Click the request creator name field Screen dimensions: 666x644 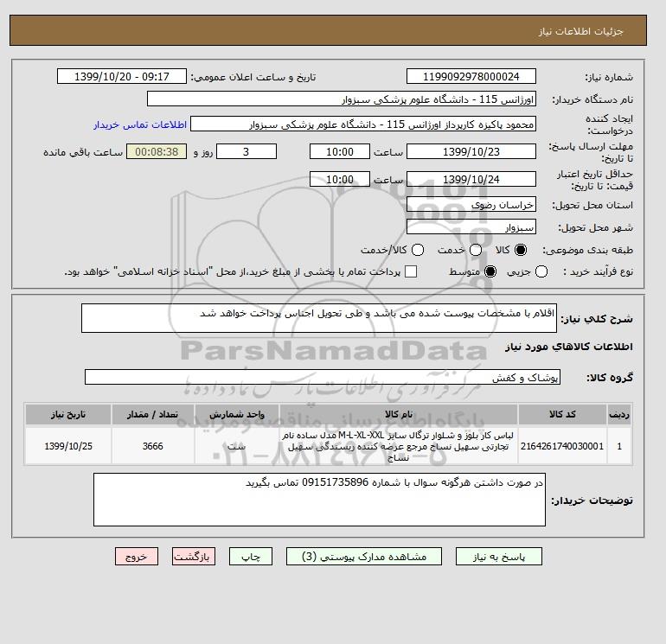click(x=363, y=124)
